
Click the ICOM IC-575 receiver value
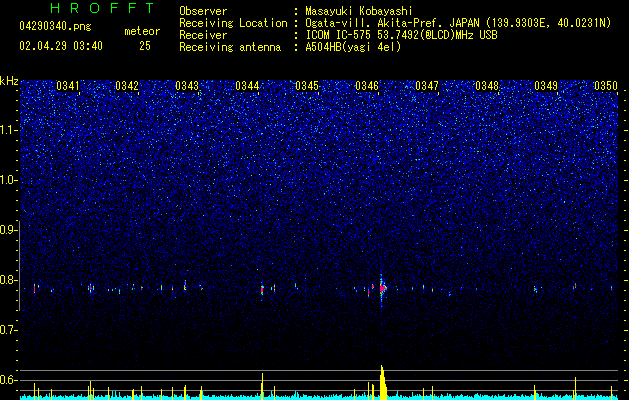coord(401,35)
